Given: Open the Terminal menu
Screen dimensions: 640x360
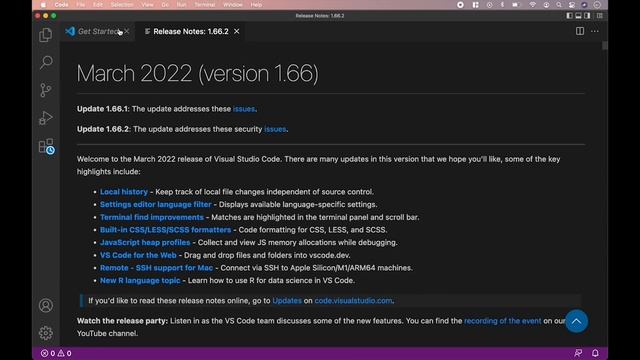Looking at the screenshot, I should click(x=204, y=5).
